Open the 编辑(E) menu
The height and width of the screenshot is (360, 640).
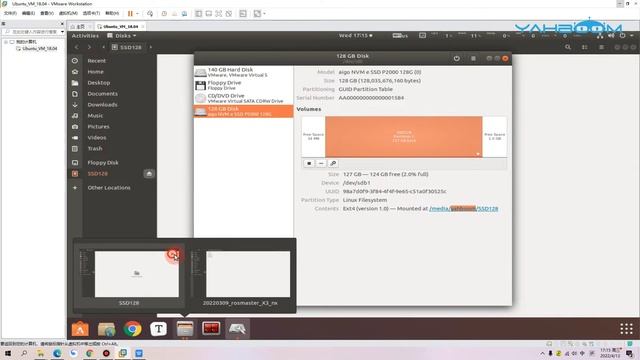pyautogui.click(x=28, y=13)
